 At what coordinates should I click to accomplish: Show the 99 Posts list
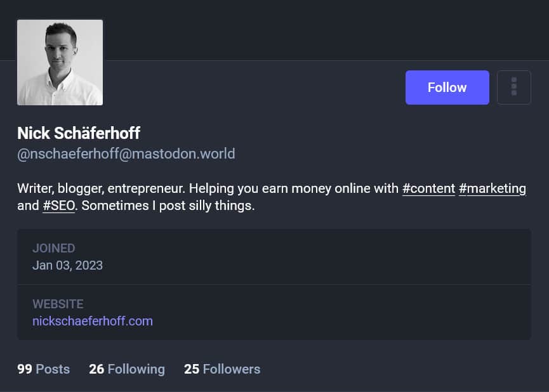[43, 369]
